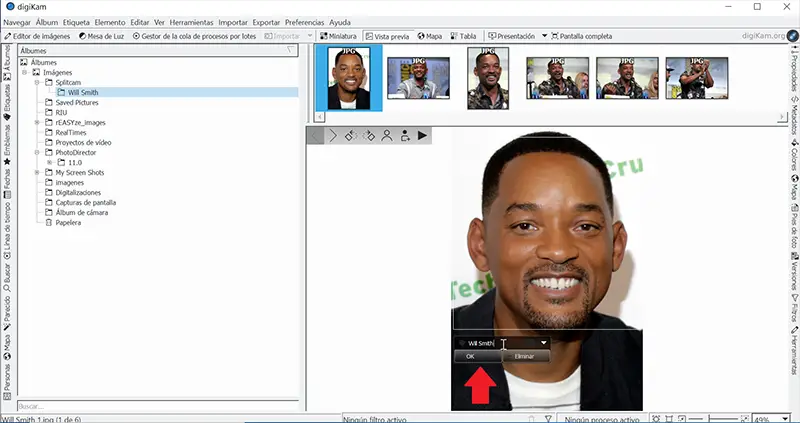Select the Capturas de pantalla album
800x423 pixels.
pos(85,203)
